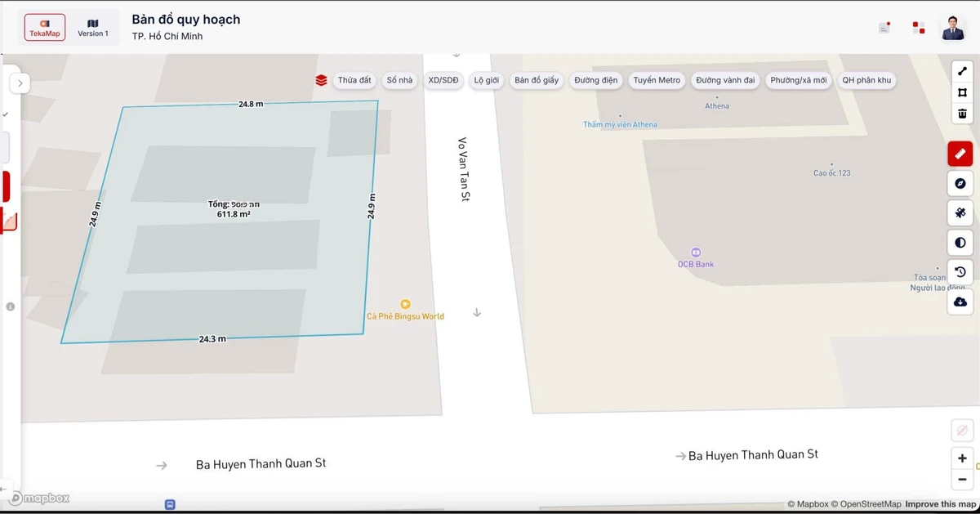
Task: Click the 24.8 m edge measurement label
Action: (251, 105)
